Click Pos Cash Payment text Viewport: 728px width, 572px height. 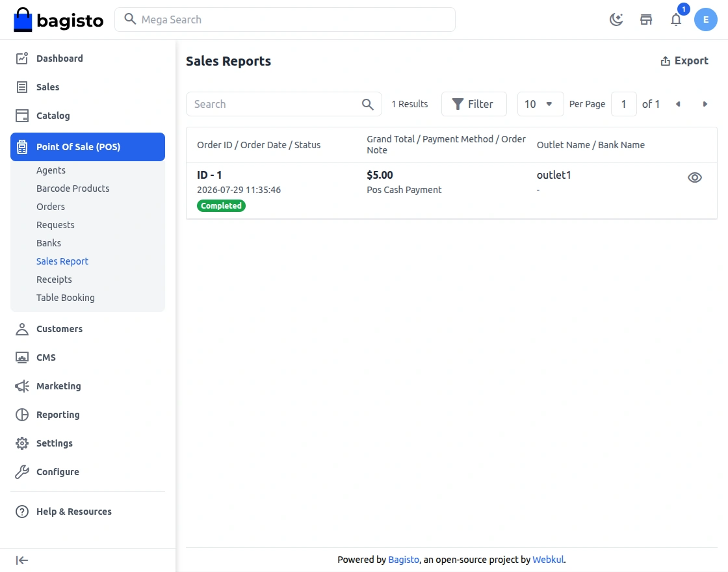coord(404,190)
